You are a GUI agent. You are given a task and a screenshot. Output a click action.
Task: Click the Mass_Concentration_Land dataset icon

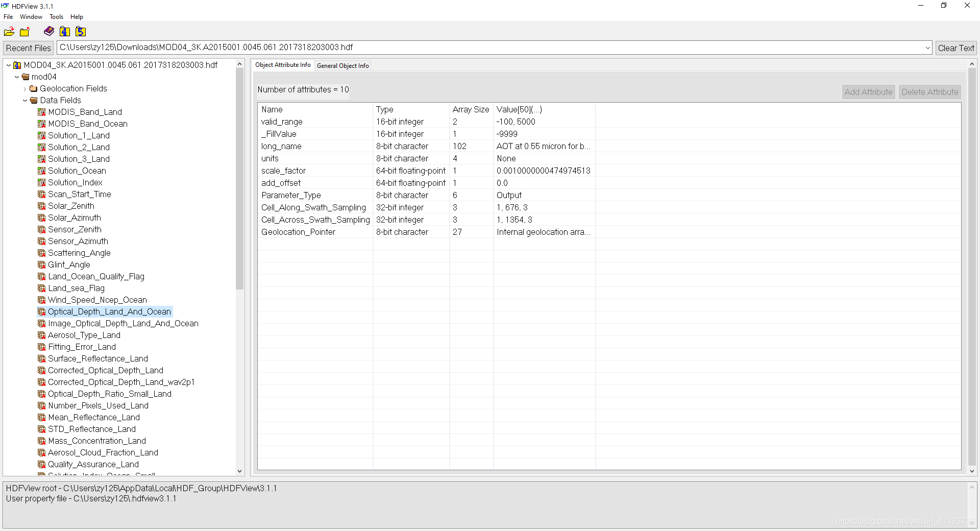point(42,441)
